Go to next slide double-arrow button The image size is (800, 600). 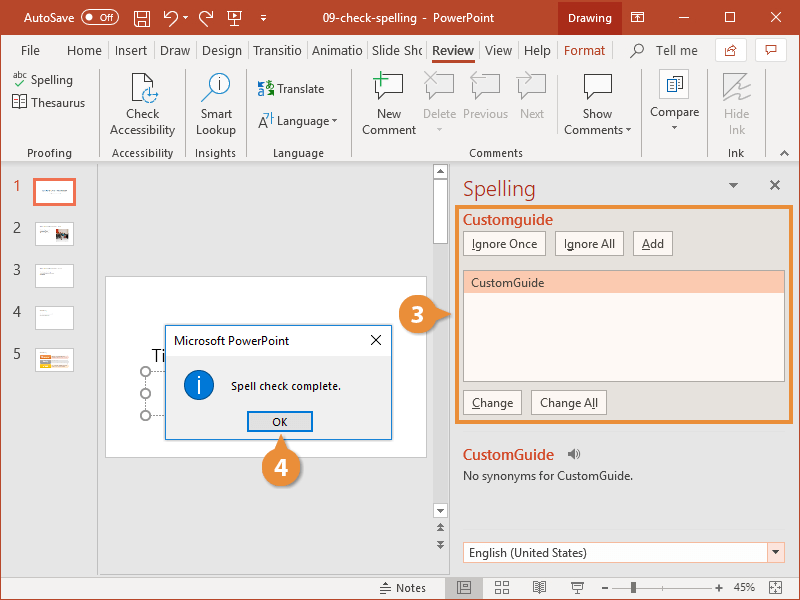pos(440,545)
